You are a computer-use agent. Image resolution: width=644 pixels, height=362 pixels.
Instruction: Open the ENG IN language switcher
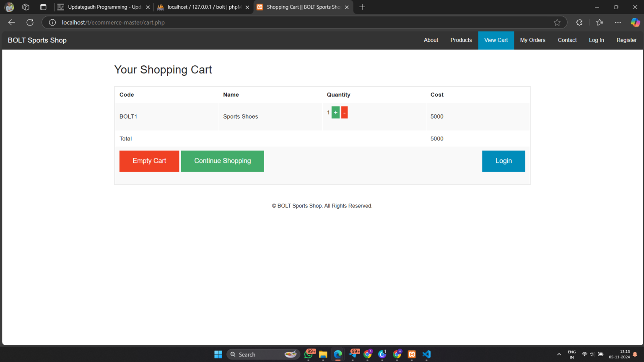[x=571, y=354]
